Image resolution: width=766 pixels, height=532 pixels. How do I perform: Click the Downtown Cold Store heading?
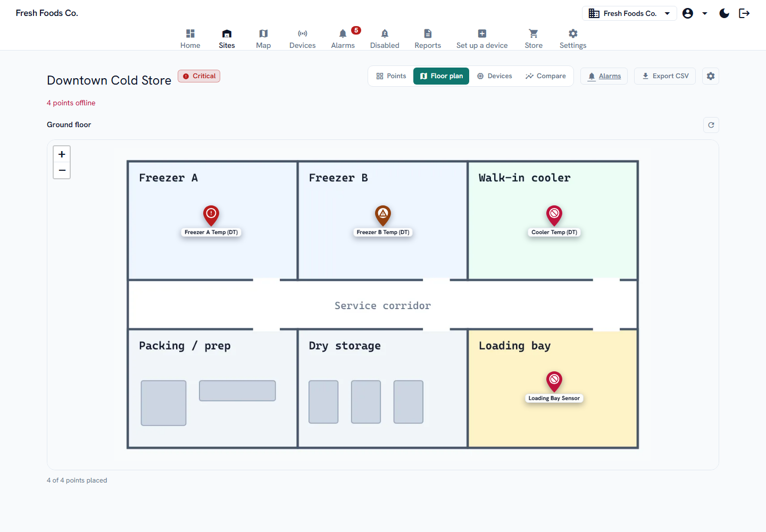pyautogui.click(x=109, y=80)
